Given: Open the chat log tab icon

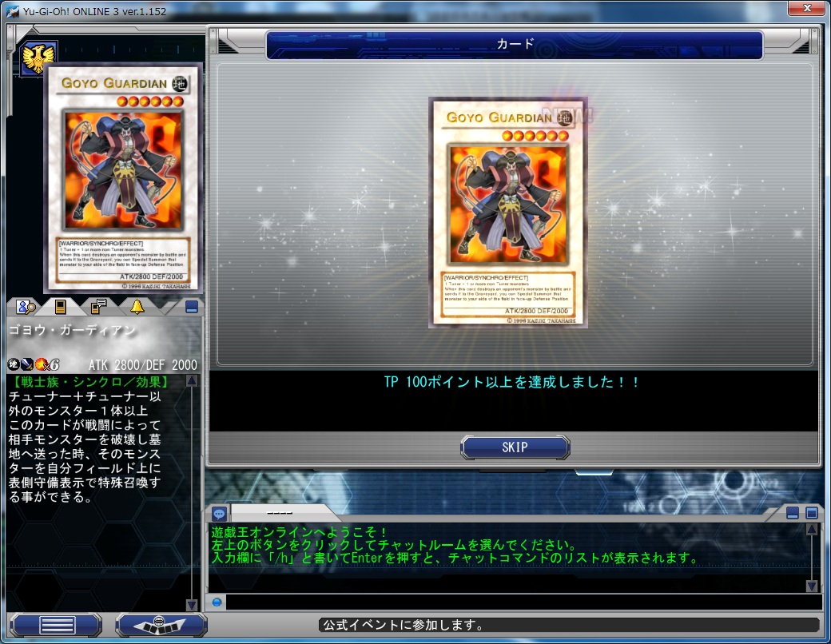Looking at the screenshot, I should pos(98,306).
